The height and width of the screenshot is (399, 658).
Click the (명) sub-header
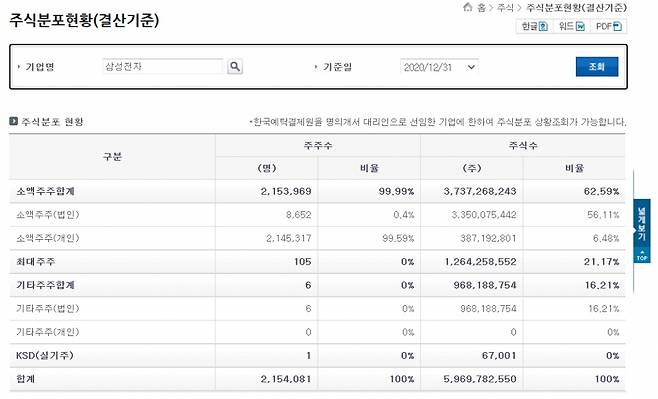coord(266,168)
